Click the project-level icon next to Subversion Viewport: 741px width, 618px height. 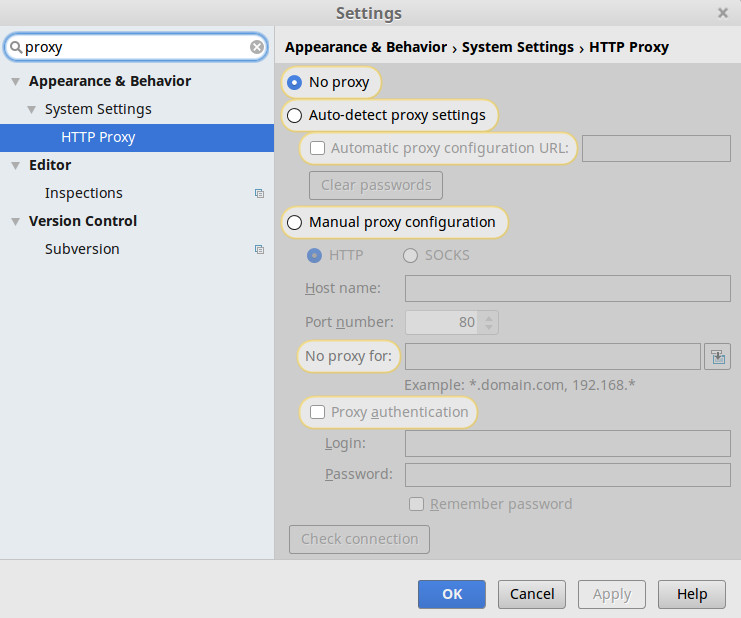[x=259, y=249]
